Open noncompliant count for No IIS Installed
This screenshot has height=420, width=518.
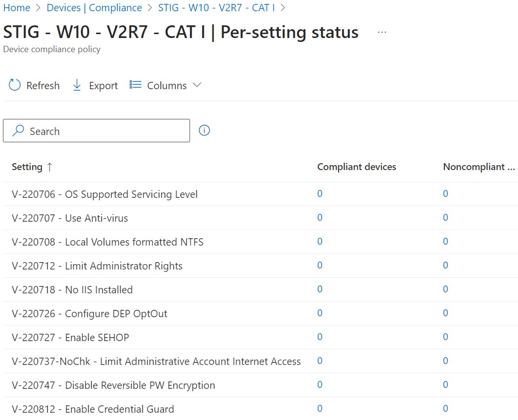[446, 289]
